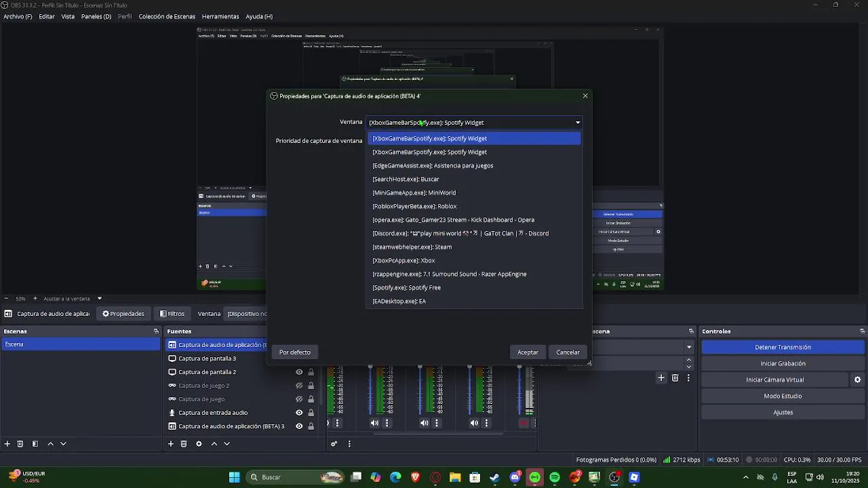Image resolution: width=868 pixels, height=488 pixels.
Task: Move source up arrow in Fuentes toolbar
Action: pyautogui.click(x=214, y=444)
